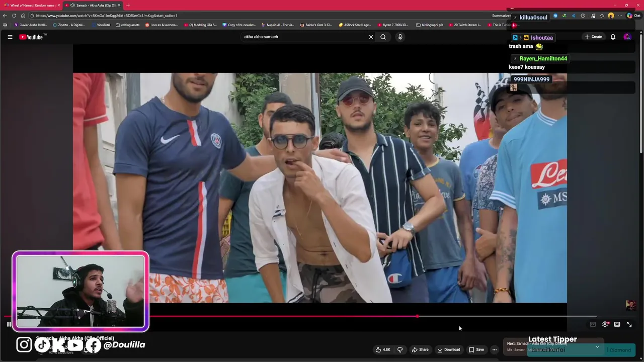Open the 20 Twitch Stream I... bookmark
Image resolution: width=644 pixels, height=362 pixels.
[x=465, y=25]
